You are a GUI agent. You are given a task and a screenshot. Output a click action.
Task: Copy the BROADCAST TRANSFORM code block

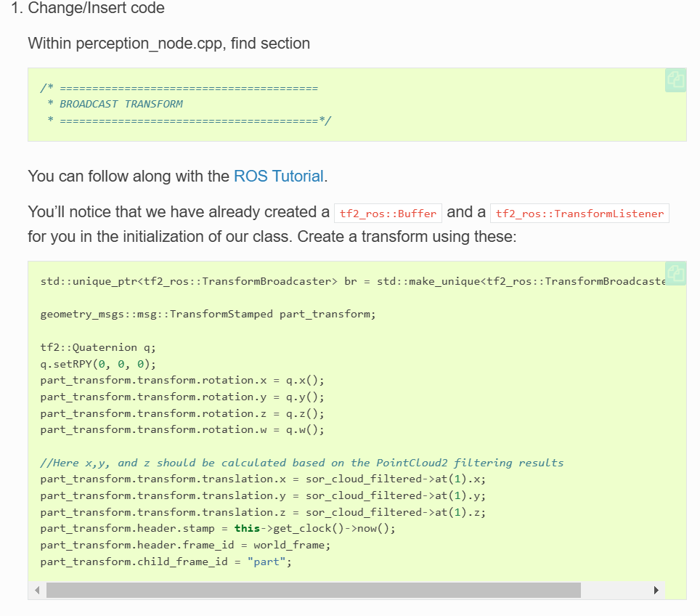click(x=675, y=80)
